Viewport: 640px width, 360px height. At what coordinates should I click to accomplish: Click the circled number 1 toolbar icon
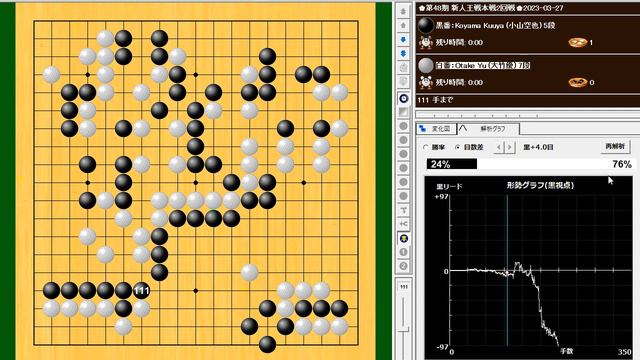pos(404,252)
